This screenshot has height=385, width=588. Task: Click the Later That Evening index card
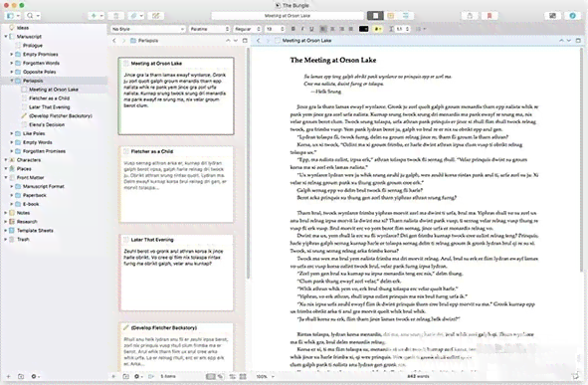tap(176, 273)
